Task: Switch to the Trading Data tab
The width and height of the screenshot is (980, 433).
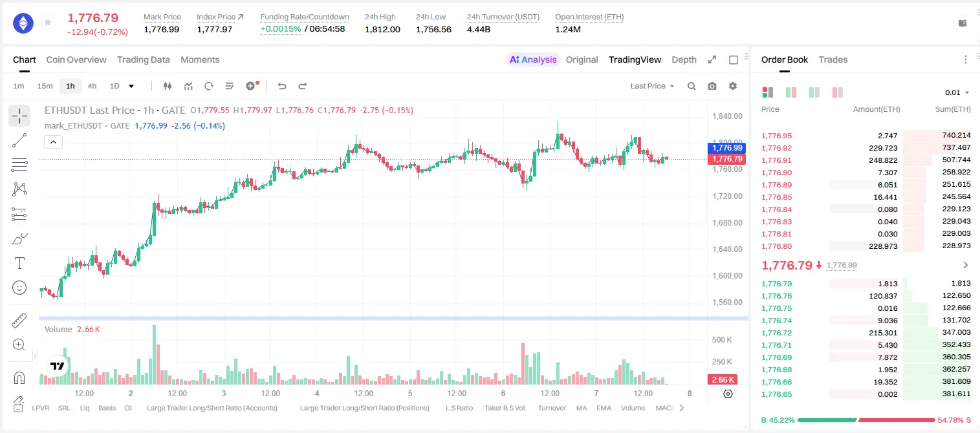Action: tap(144, 59)
